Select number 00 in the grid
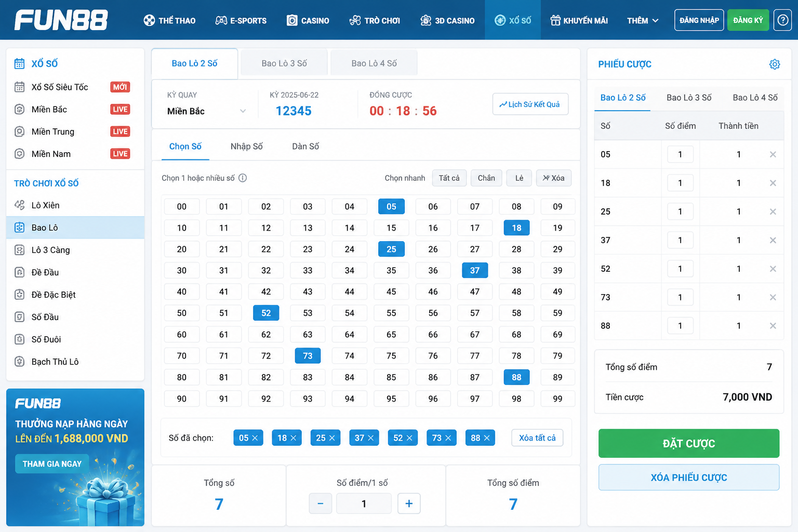798x532 pixels. (182, 206)
